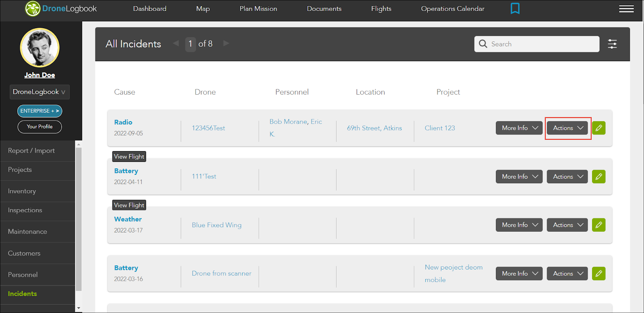Open the Radio incident link
This screenshot has width=644, height=313.
pyautogui.click(x=123, y=122)
